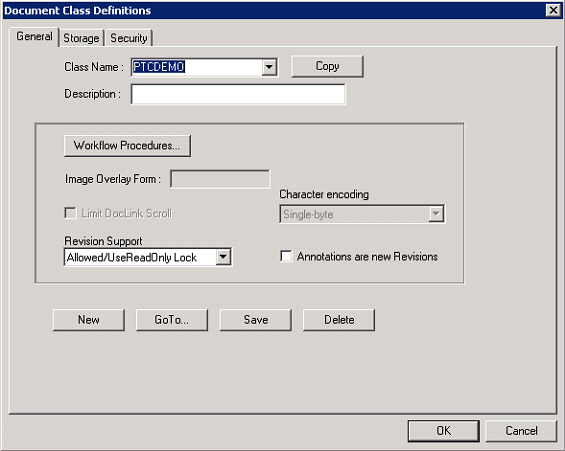Screen dimensions: 565x451
Task: Open Workflow Procedures dialog
Action: 127,146
